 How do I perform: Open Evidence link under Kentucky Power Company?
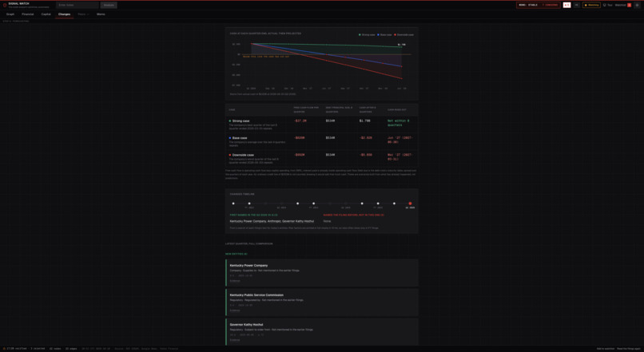point(235,281)
